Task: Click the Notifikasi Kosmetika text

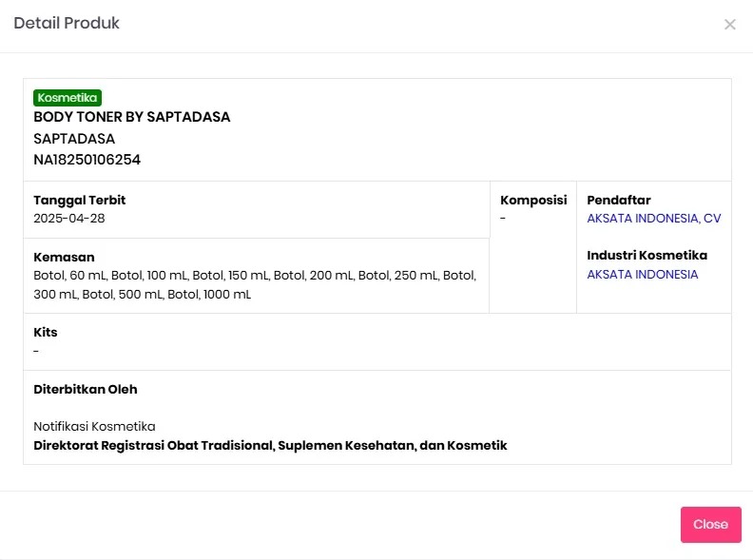Action: point(94,427)
